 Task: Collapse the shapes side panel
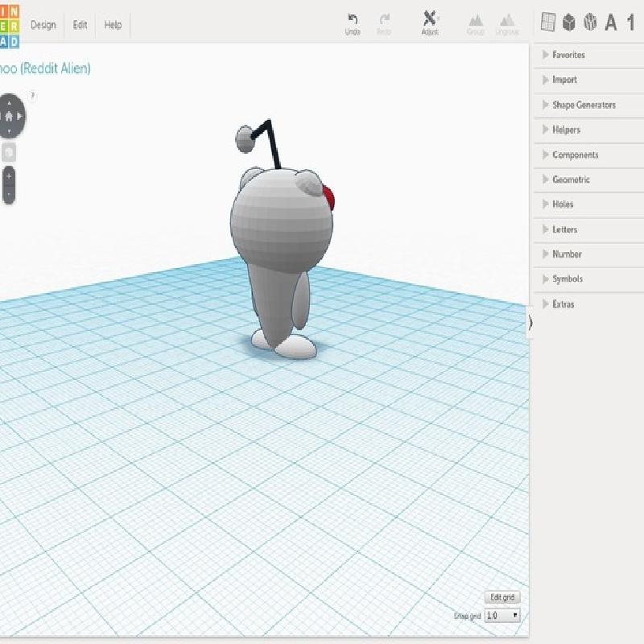tap(530, 323)
